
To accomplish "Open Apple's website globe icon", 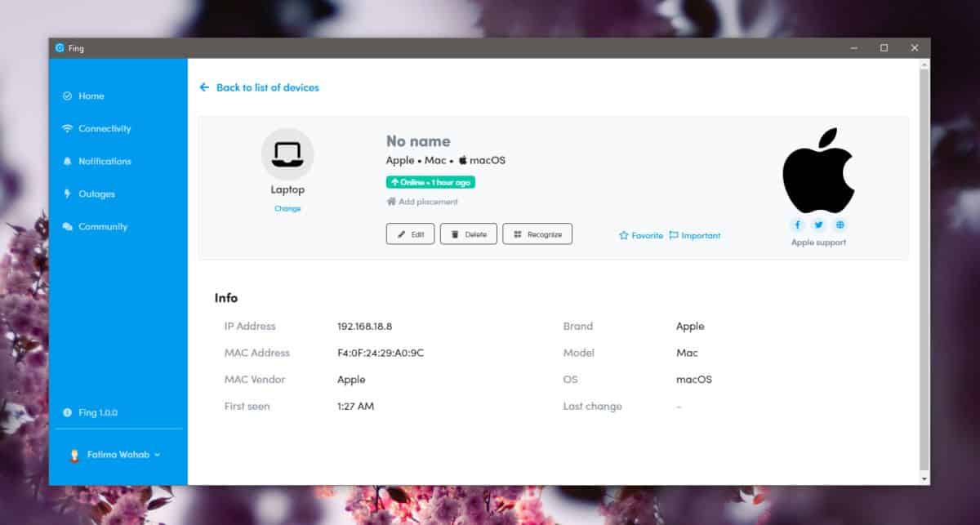I will coord(840,225).
